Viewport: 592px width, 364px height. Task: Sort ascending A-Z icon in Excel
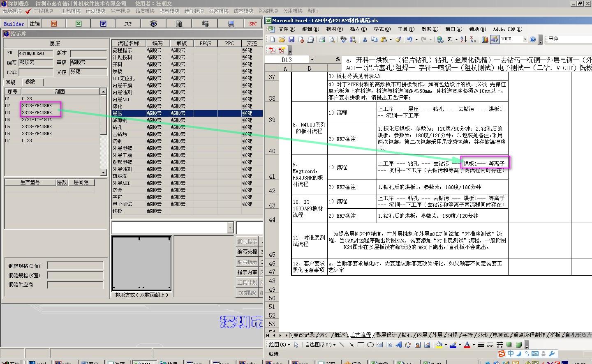click(463, 39)
